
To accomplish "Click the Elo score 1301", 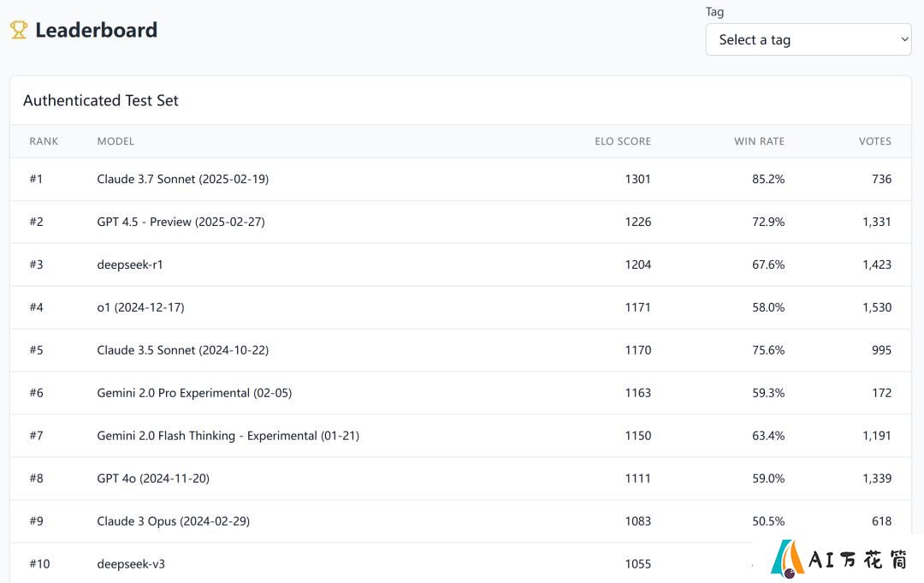I will pyautogui.click(x=637, y=179).
